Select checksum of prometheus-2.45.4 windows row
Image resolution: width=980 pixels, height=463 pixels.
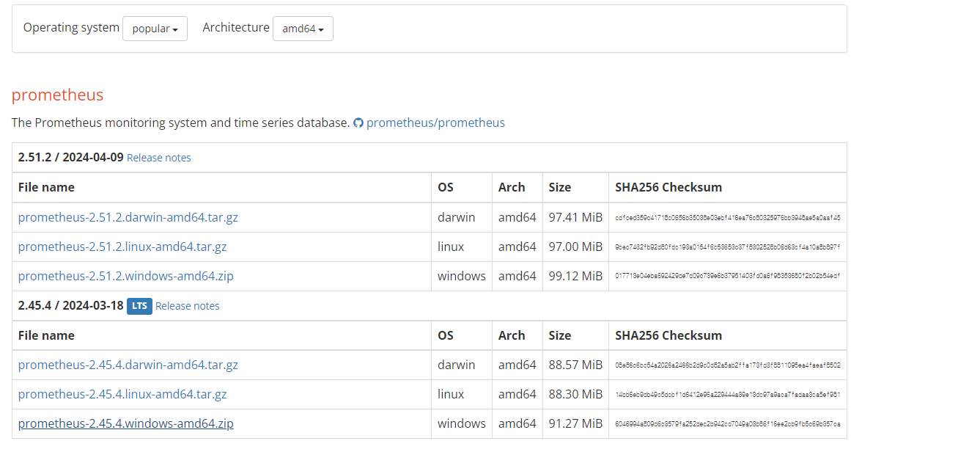728,424
